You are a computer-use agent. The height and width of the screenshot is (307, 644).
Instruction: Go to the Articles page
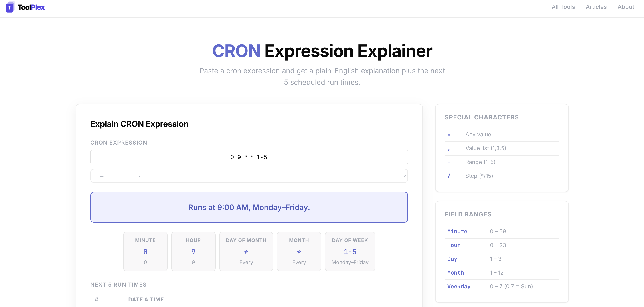596,7
